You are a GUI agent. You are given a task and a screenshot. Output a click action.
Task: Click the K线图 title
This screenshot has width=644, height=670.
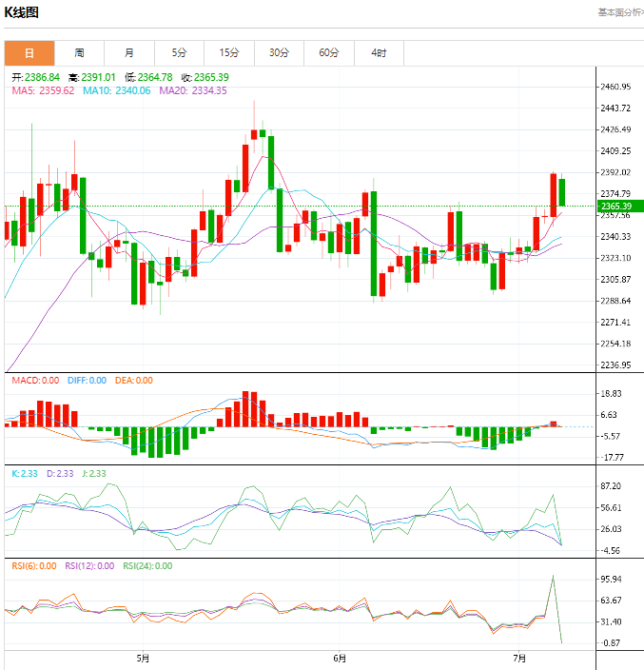tap(21, 12)
